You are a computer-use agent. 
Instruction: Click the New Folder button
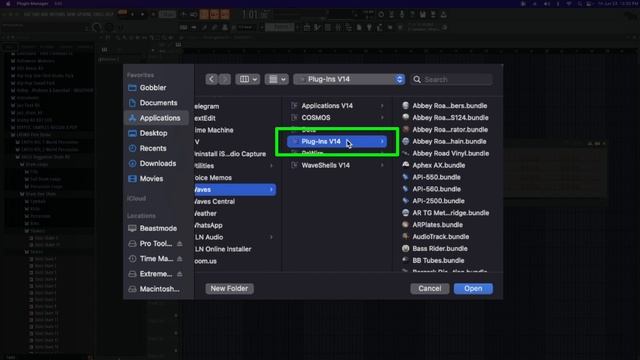click(x=229, y=289)
